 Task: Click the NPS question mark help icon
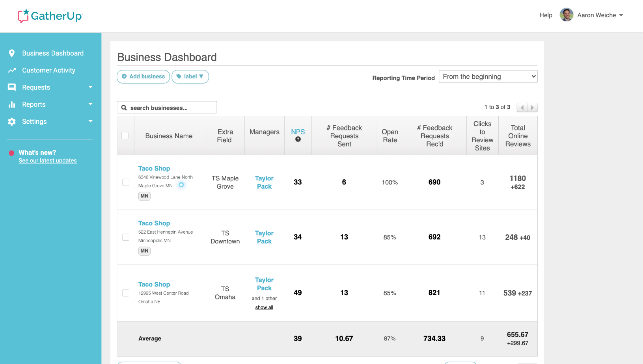click(x=298, y=139)
